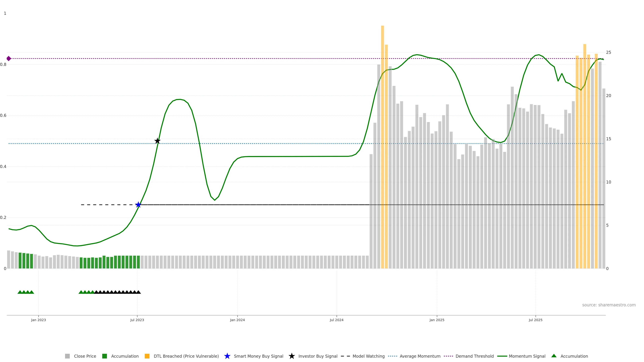Click the green Accumulation triangle in legend
This screenshot has width=644, height=362.
pyautogui.click(x=554, y=356)
